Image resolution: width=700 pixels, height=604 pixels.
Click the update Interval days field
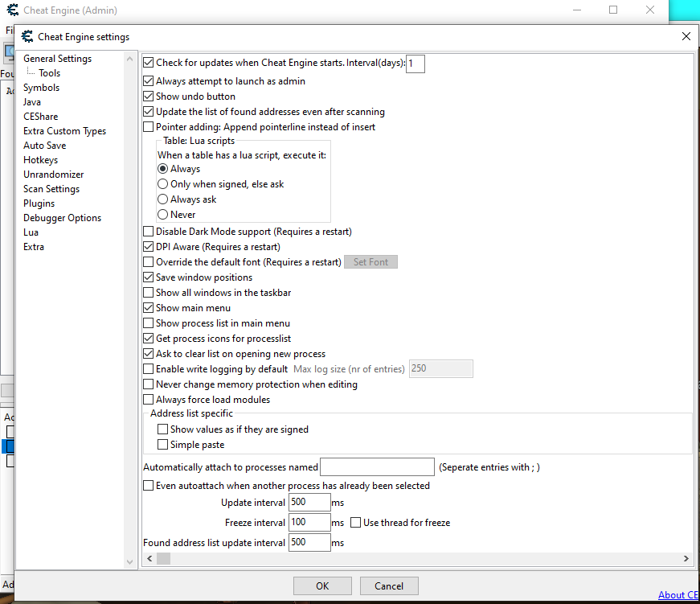pos(415,64)
